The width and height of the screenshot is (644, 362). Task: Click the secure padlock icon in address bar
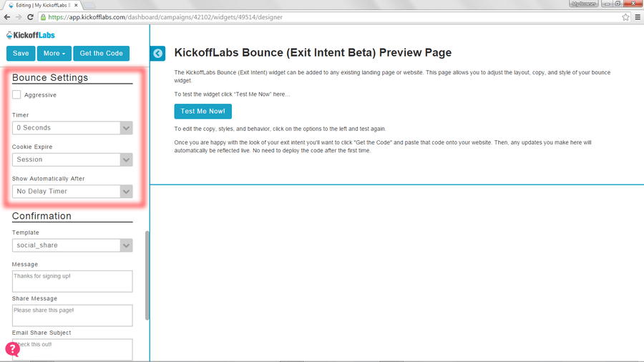[x=43, y=17]
